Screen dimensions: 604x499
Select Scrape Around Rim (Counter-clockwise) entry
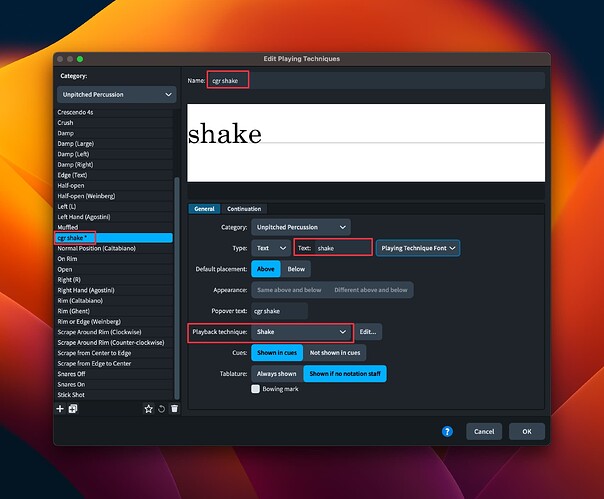[114, 343]
